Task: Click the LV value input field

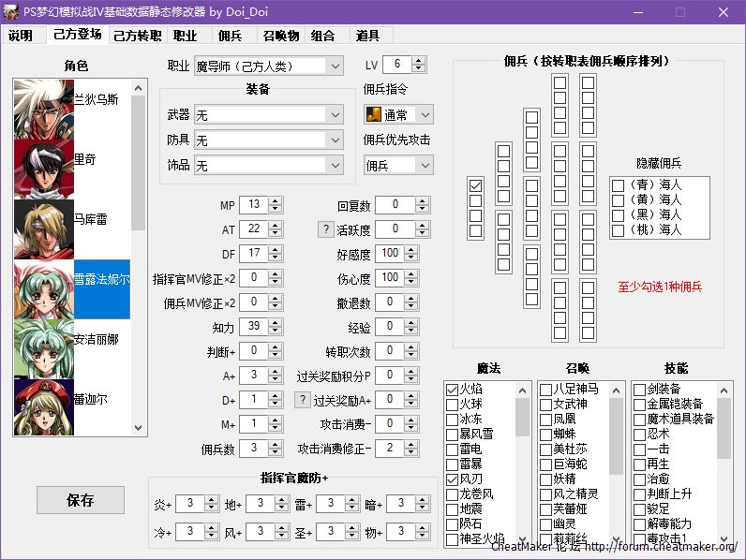Action: pos(396,65)
